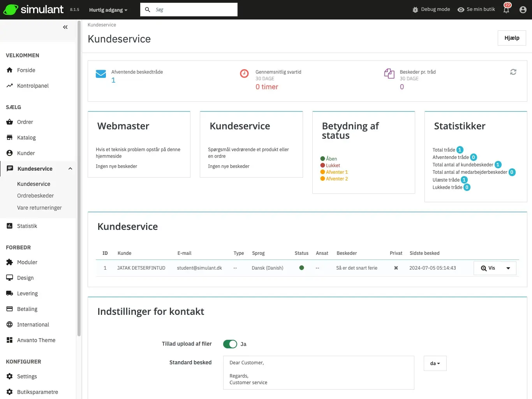Image resolution: width=532 pixels, height=399 pixels.
Task: Open the afventende beskedtråde link showing 1
Action: [113, 80]
